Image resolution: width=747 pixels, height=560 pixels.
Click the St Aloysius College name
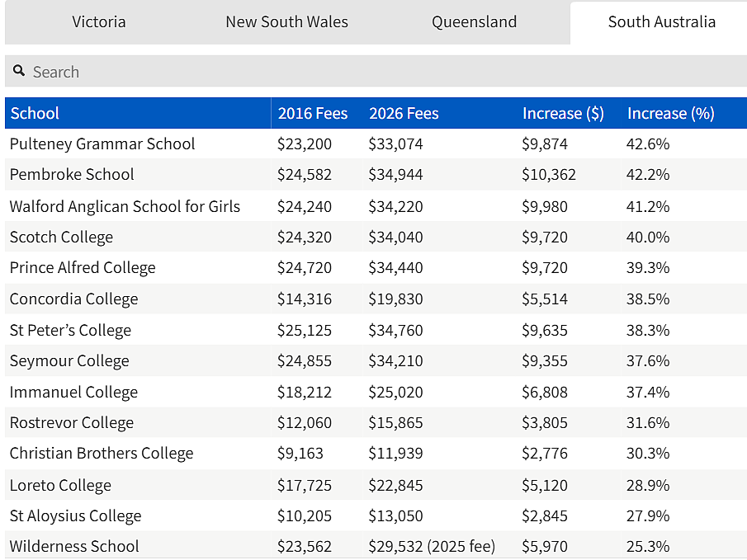click(75, 516)
